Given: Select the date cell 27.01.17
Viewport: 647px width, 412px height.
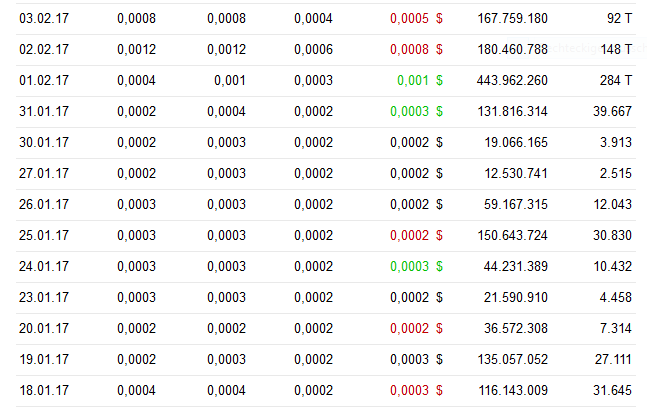Looking at the screenshot, I should [x=44, y=173].
